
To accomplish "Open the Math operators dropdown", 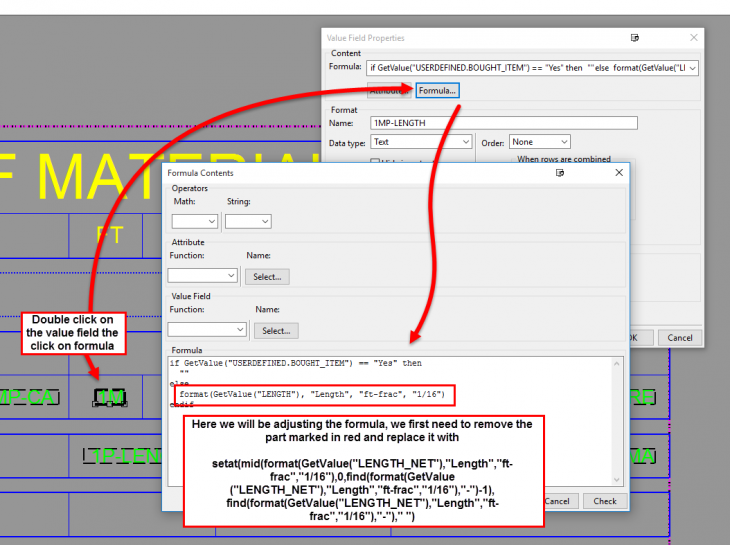I will [194, 221].
